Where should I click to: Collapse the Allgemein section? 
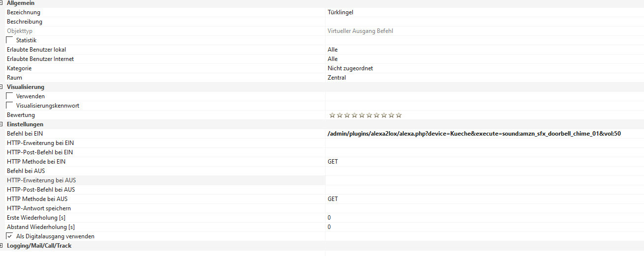tap(1, 3)
